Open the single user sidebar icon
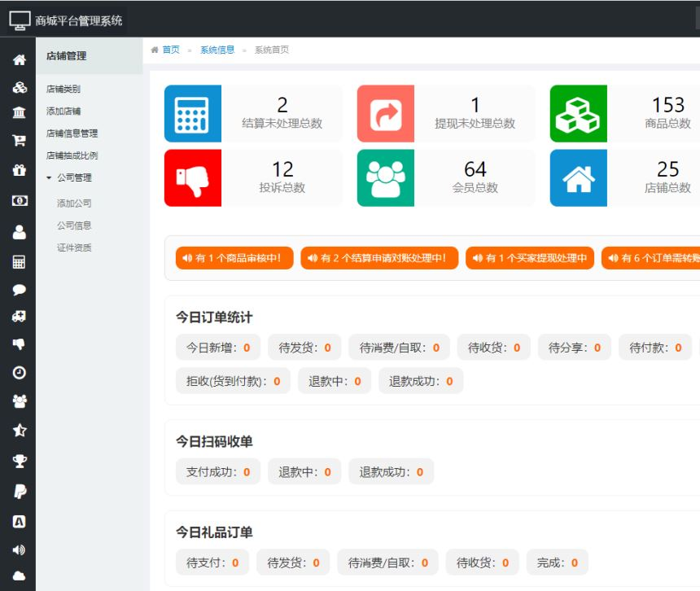This screenshot has height=591, width=700. pos(20,232)
